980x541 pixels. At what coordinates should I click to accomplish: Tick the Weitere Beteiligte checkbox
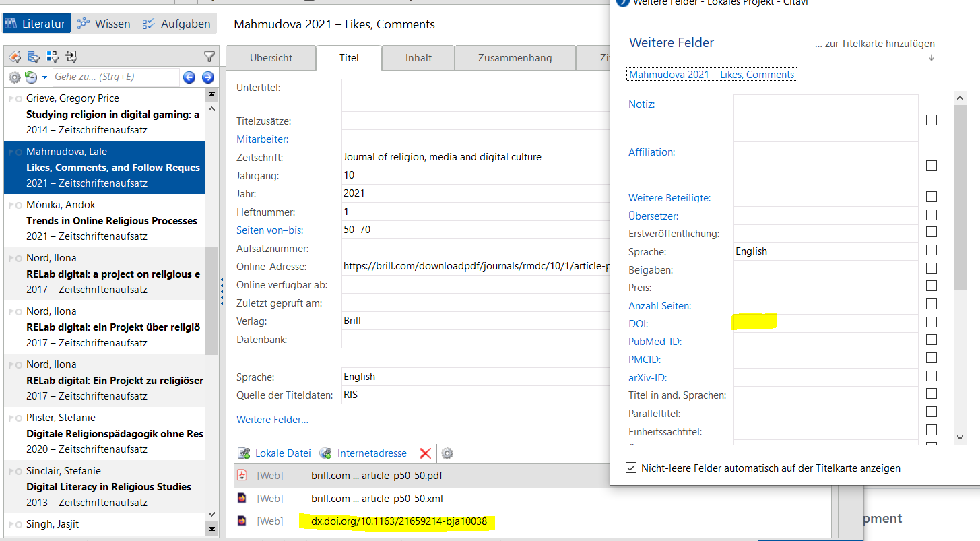point(932,197)
